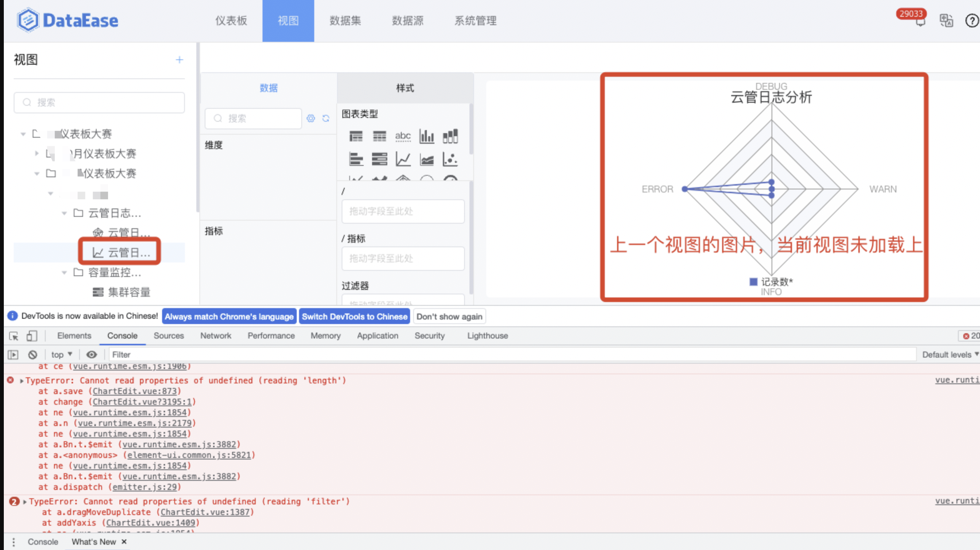Select the line chart type icon
Viewport: 980px width, 550px height.
point(403,159)
